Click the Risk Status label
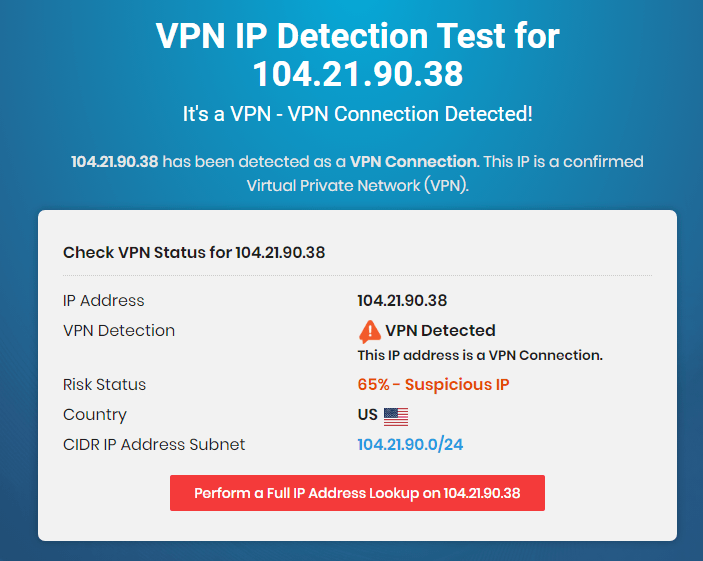Image resolution: width=703 pixels, height=561 pixels. tap(104, 384)
